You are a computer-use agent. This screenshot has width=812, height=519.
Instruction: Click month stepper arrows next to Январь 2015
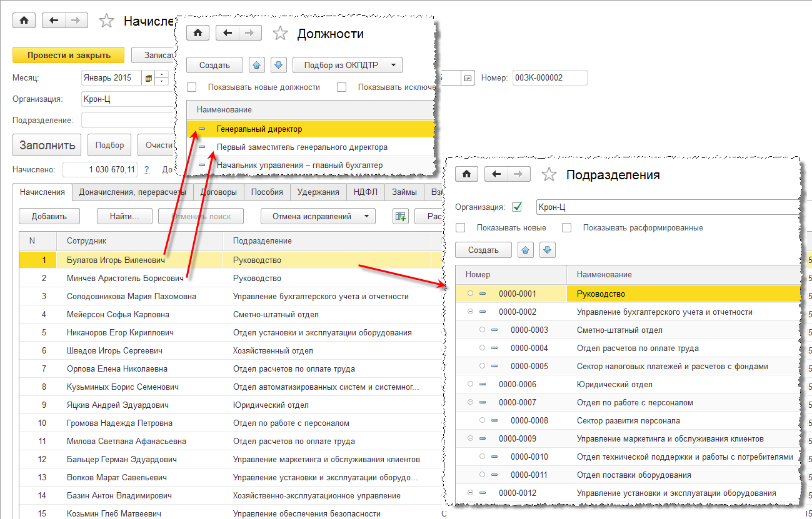pos(162,78)
